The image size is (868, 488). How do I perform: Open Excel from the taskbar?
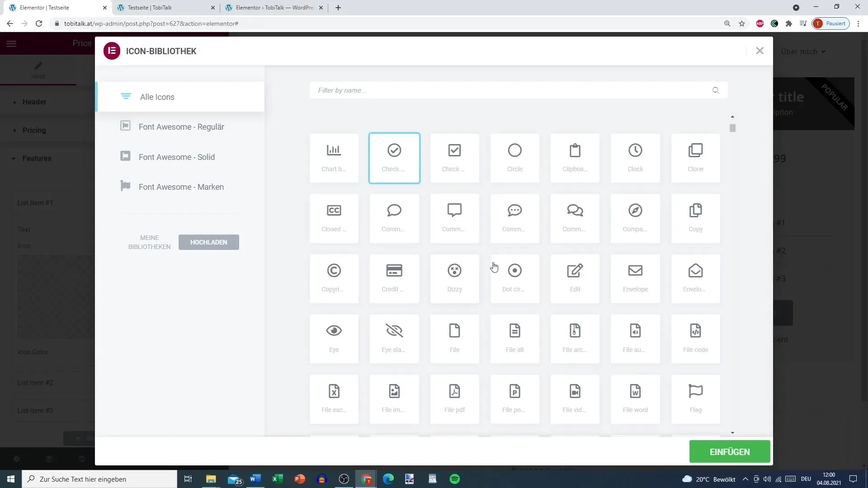[278, 479]
